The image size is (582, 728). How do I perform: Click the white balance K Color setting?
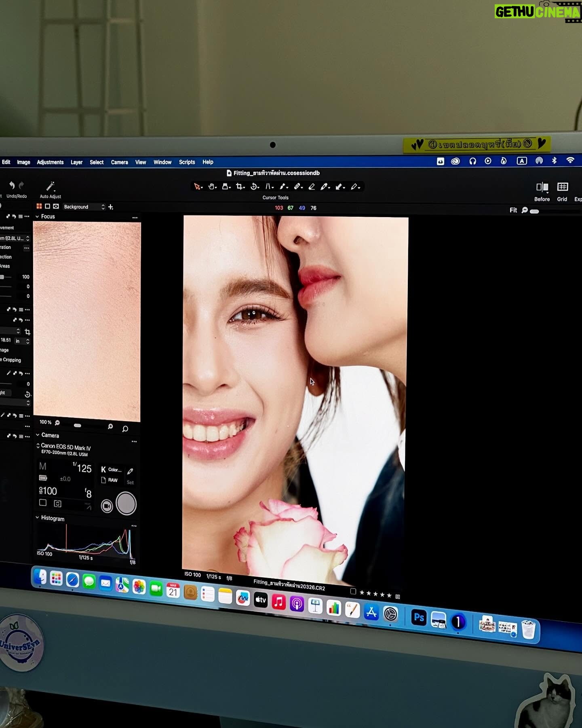click(111, 470)
